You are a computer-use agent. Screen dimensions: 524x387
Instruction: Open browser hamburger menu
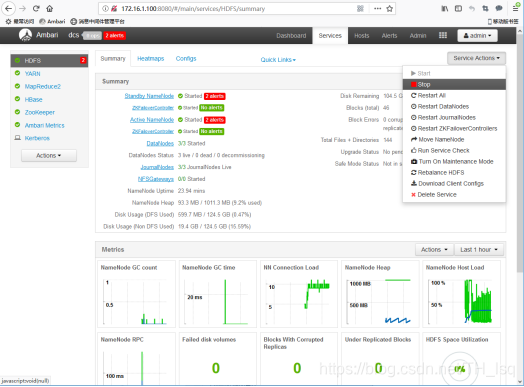pos(516,9)
